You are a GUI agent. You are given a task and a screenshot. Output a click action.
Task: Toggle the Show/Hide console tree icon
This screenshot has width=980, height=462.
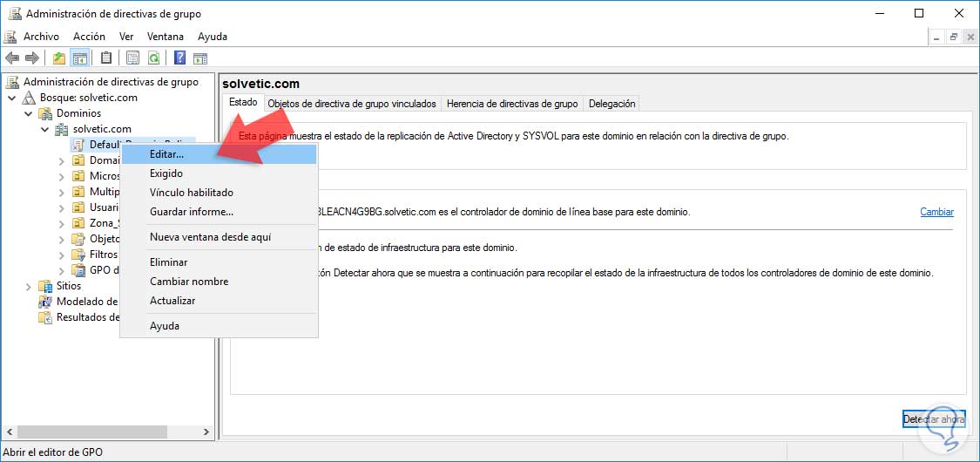tap(79, 58)
